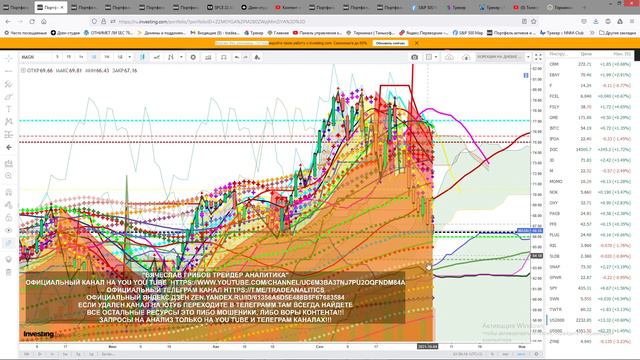Viewport: 640px width, 360px height.
Task: Select the crosshair cursor tool
Action: [9, 59]
